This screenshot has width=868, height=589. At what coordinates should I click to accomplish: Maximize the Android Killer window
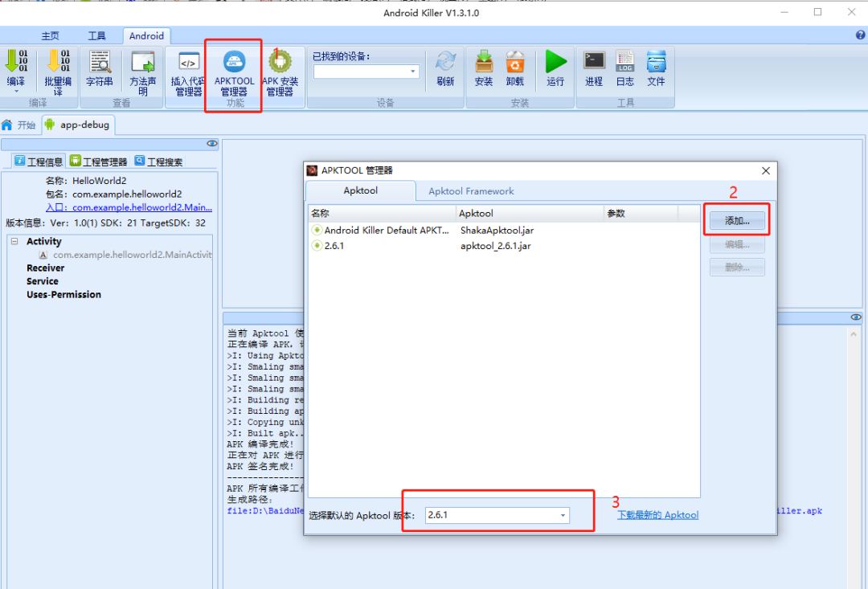click(x=817, y=12)
